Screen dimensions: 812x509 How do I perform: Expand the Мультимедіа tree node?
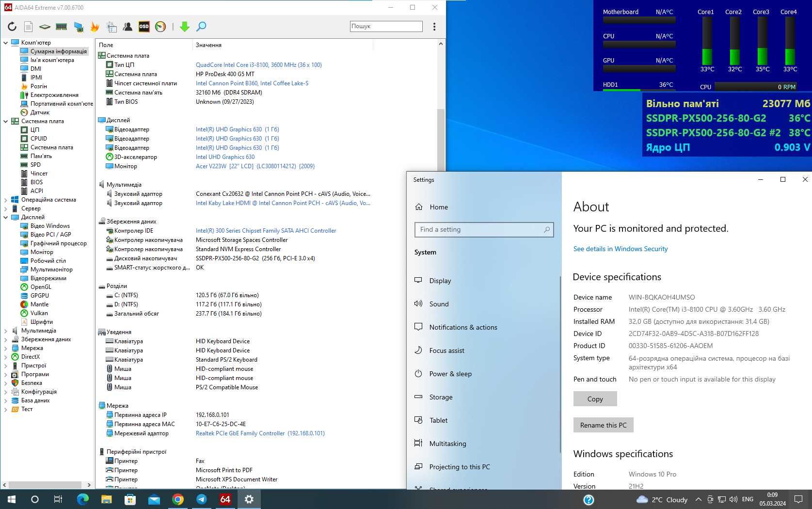click(5, 331)
